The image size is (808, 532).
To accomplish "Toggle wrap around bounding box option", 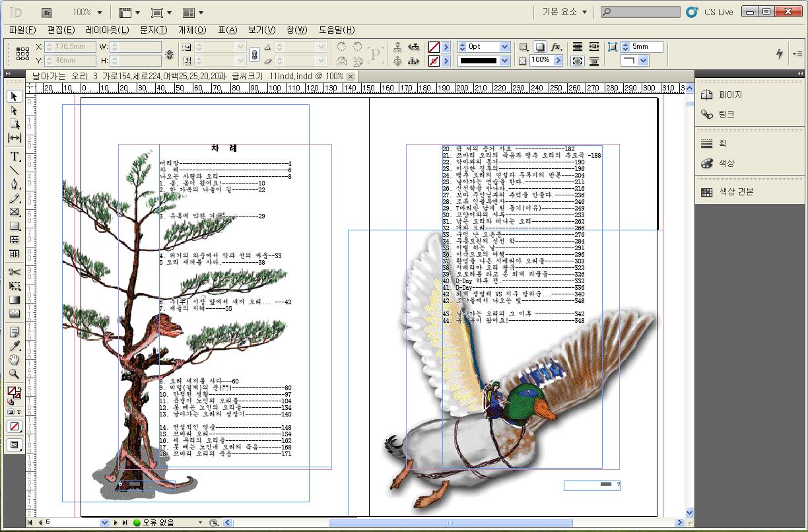I will [594, 47].
